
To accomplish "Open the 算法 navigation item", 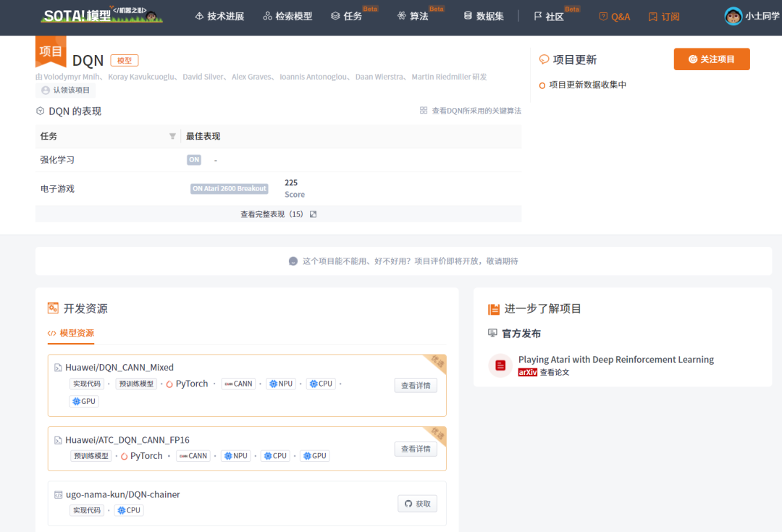I will coord(413,17).
